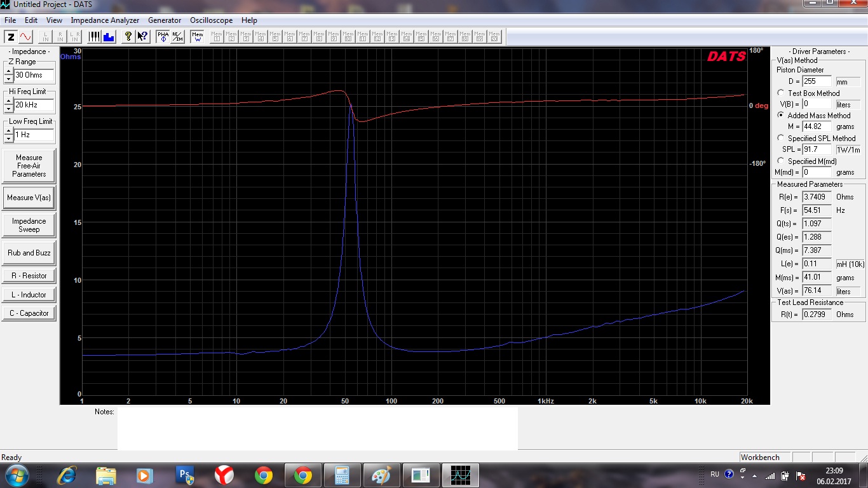Click the V(B) liters input field
This screenshot has width=868, height=488.
click(x=817, y=104)
